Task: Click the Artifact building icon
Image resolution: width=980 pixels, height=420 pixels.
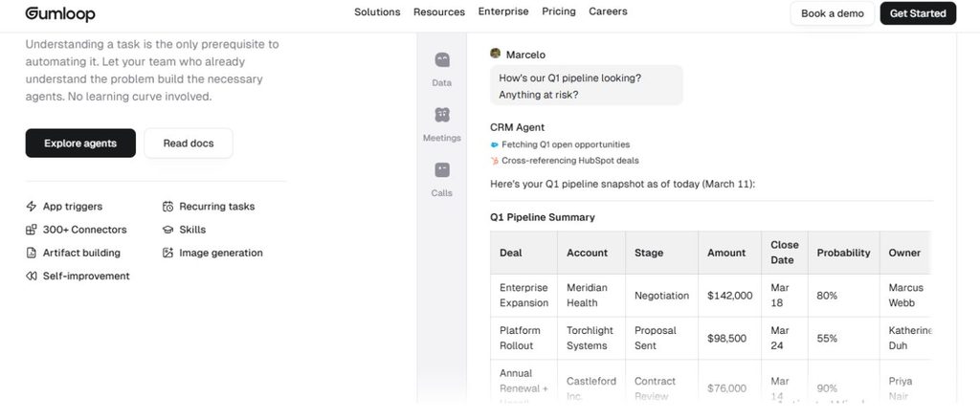Action: click(x=32, y=253)
